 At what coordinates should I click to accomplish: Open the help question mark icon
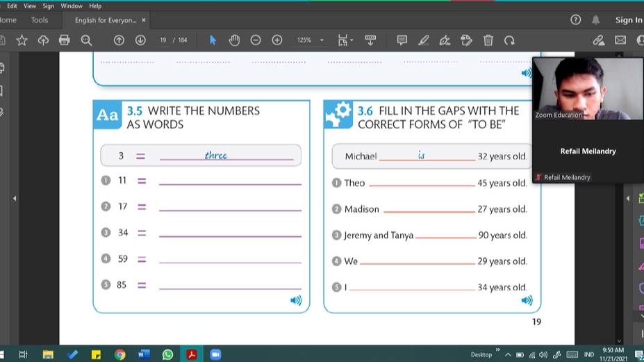(x=575, y=19)
